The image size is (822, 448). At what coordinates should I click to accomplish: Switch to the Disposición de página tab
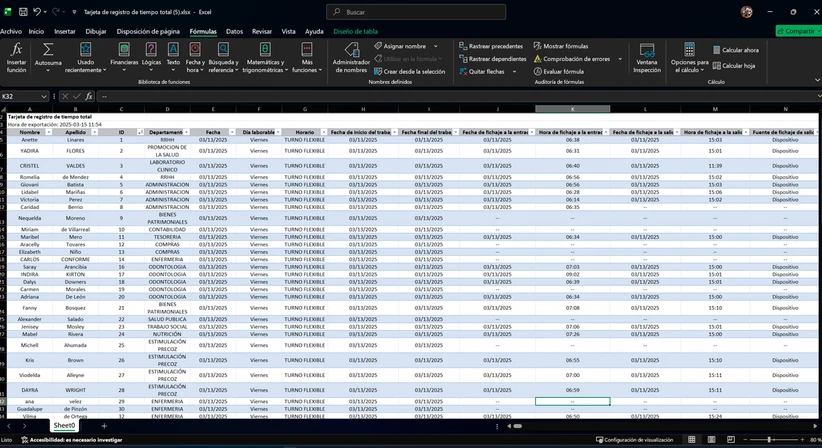point(148,31)
